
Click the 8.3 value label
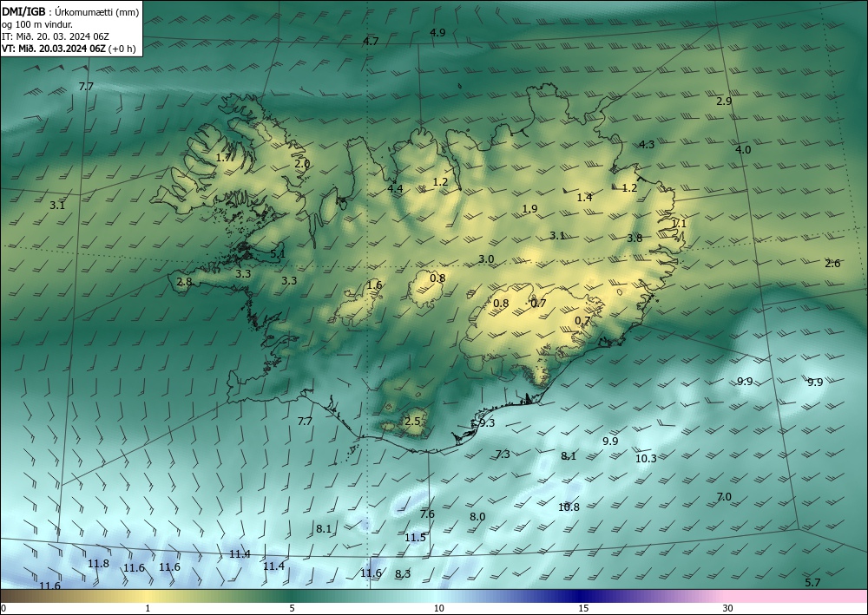(403, 573)
